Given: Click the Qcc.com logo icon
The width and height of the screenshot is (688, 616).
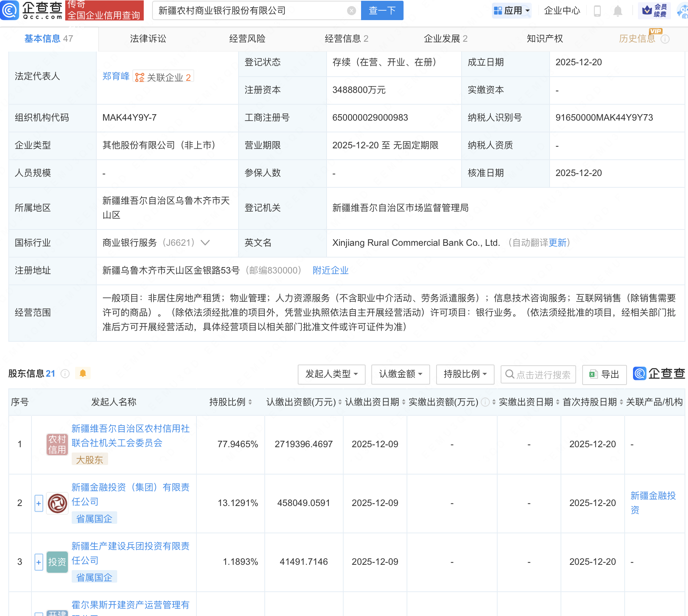Looking at the screenshot, I should coord(9,10).
